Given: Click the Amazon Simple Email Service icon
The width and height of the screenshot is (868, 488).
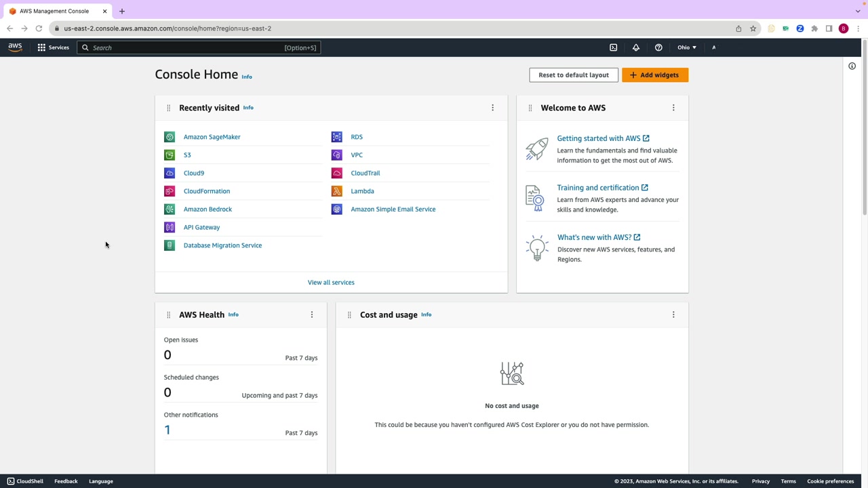Looking at the screenshot, I should (336, 209).
